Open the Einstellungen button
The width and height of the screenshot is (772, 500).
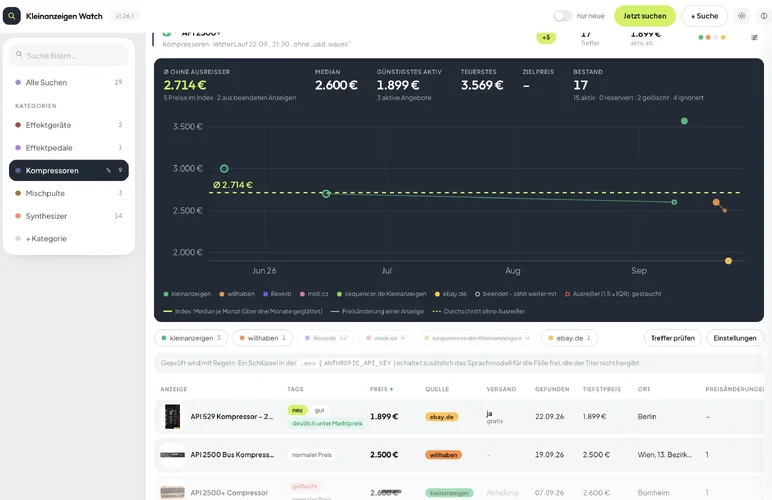tap(735, 338)
